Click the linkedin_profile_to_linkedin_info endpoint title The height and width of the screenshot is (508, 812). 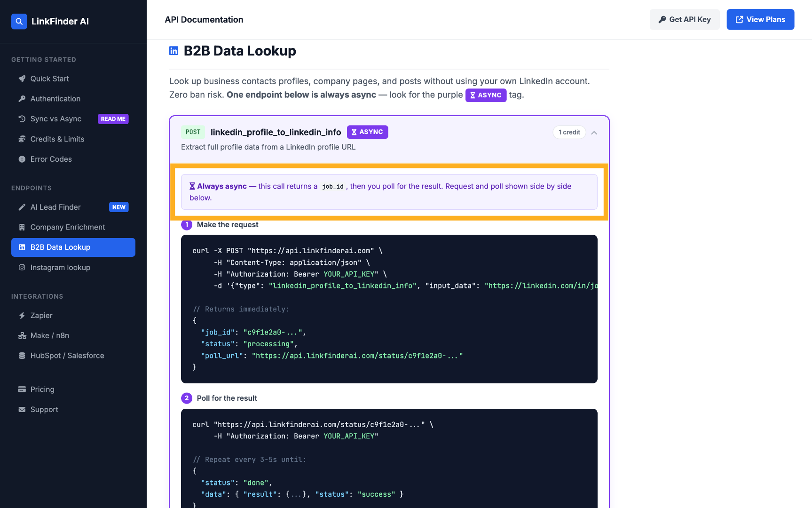(x=276, y=132)
